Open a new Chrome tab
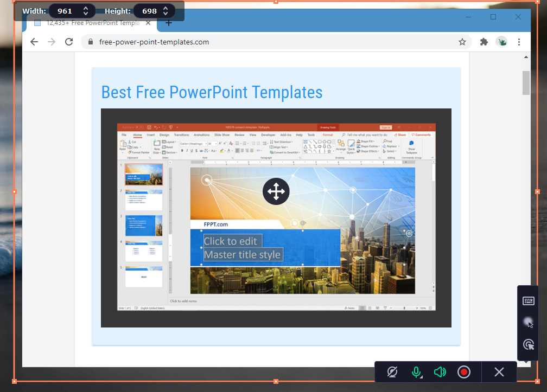 coord(169,23)
